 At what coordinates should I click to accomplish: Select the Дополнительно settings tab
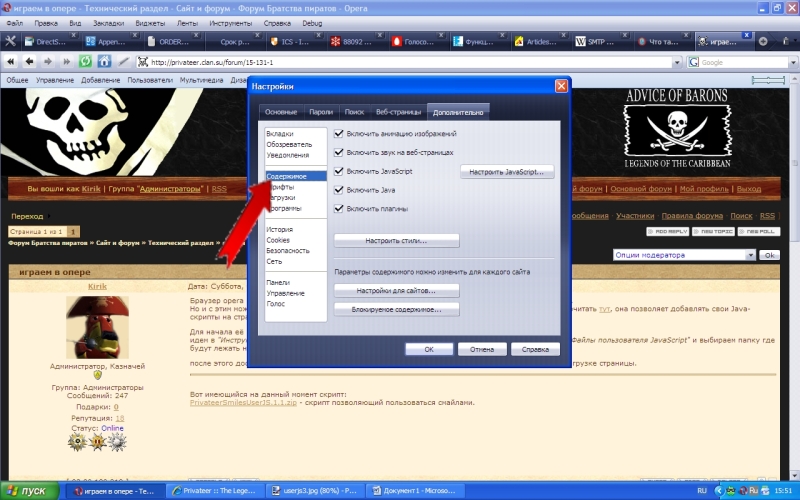pyautogui.click(x=458, y=112)
